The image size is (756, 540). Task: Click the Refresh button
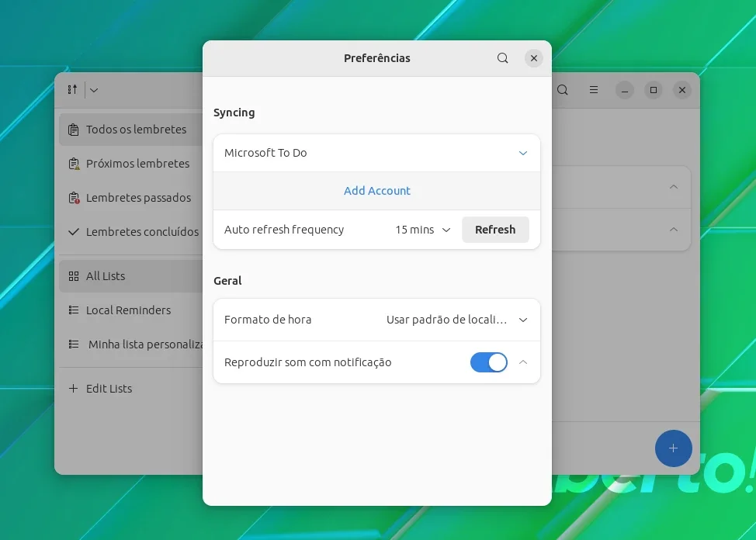pyautogui.click(x=495, y=230)
